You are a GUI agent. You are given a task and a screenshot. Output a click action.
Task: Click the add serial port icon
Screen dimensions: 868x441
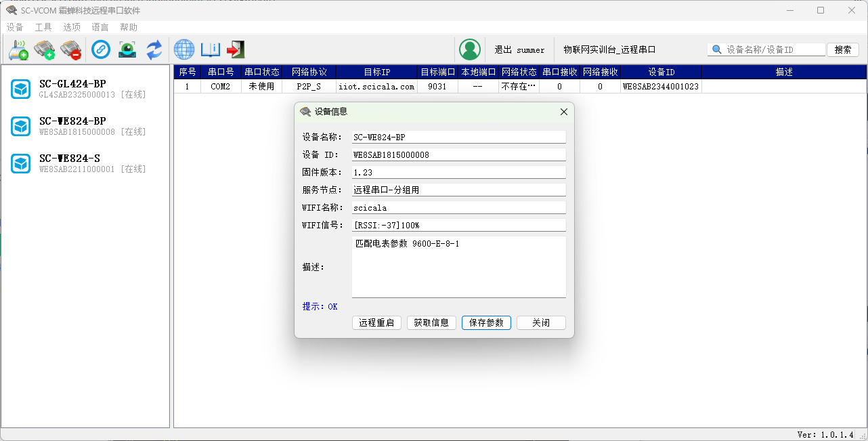[45, 49]
